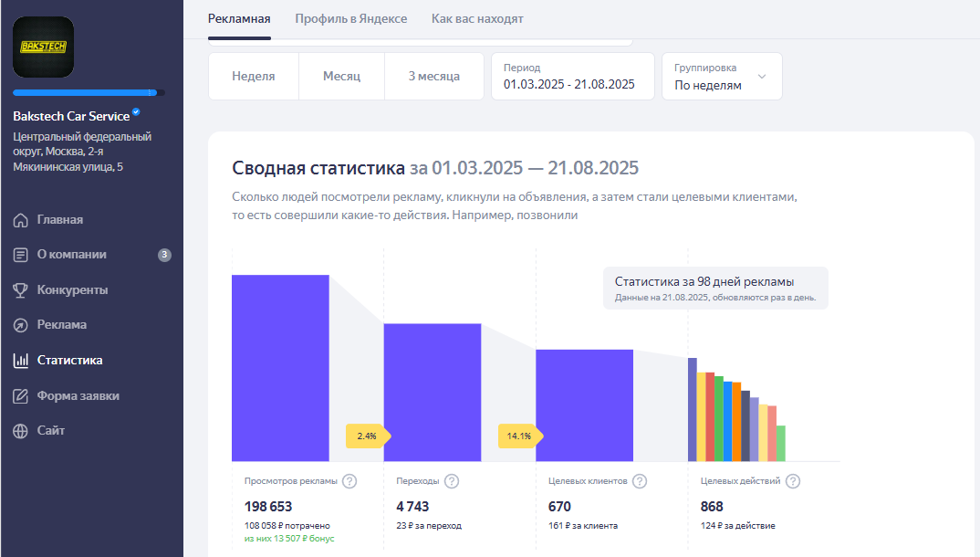The height and width of the screenshot is (557, 980).
Task: Select the Месяц period button
Action: click(x=342, y=77)
